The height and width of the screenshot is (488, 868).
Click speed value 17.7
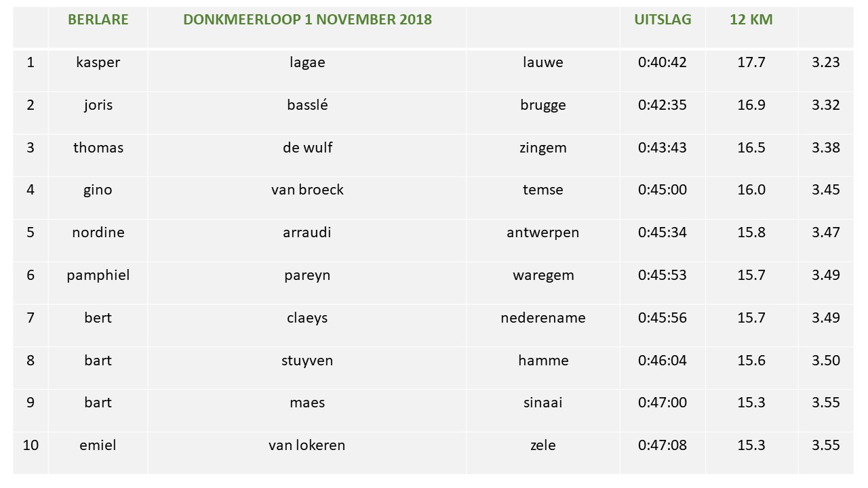[751, 62]
